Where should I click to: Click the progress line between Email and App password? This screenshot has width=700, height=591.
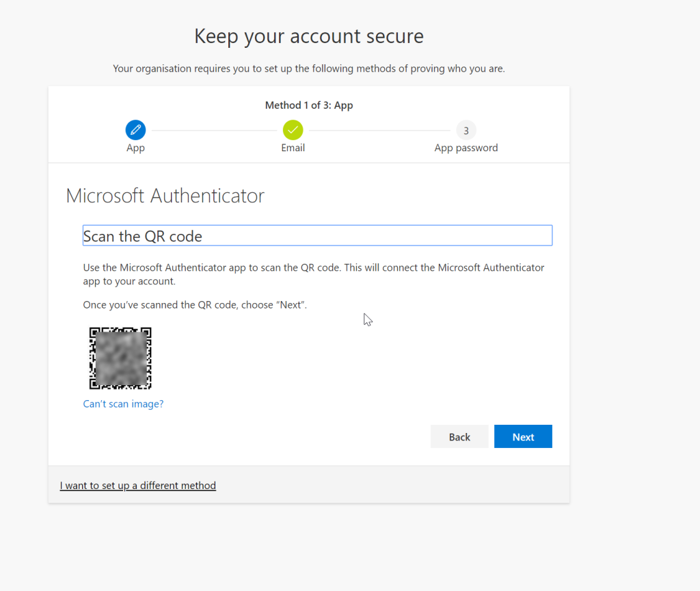(379, 129)
